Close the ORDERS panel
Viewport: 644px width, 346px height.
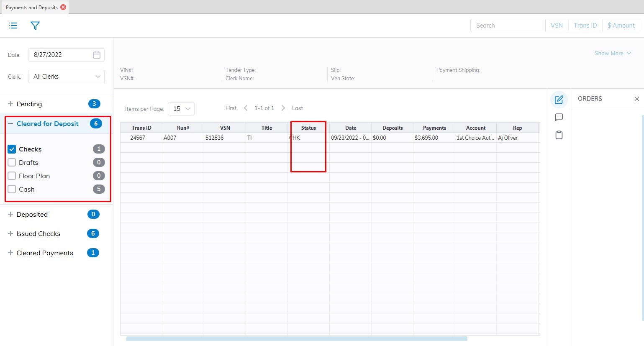click(636, 99)
